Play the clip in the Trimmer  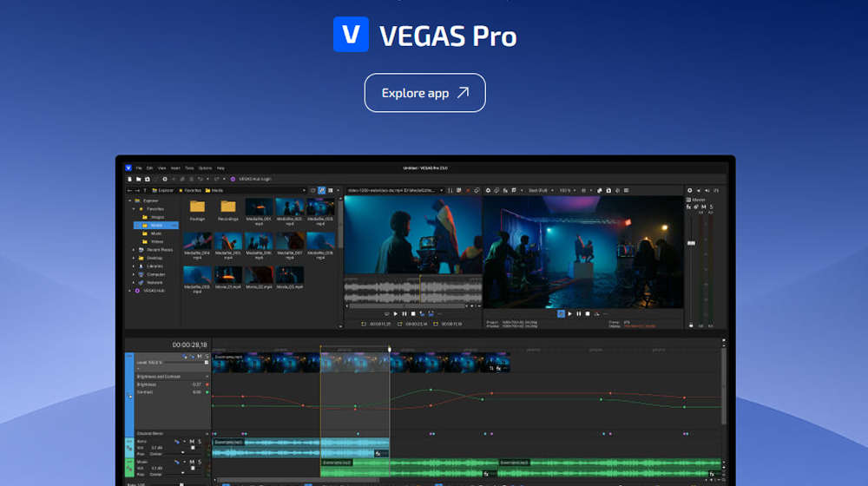(x=395, y=314)
